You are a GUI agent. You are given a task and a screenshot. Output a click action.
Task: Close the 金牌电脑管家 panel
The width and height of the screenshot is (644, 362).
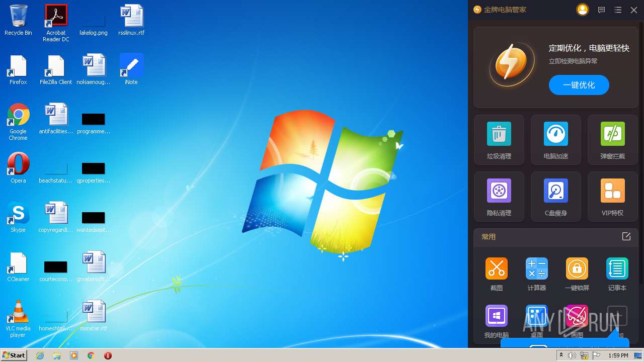click(634, 10)
